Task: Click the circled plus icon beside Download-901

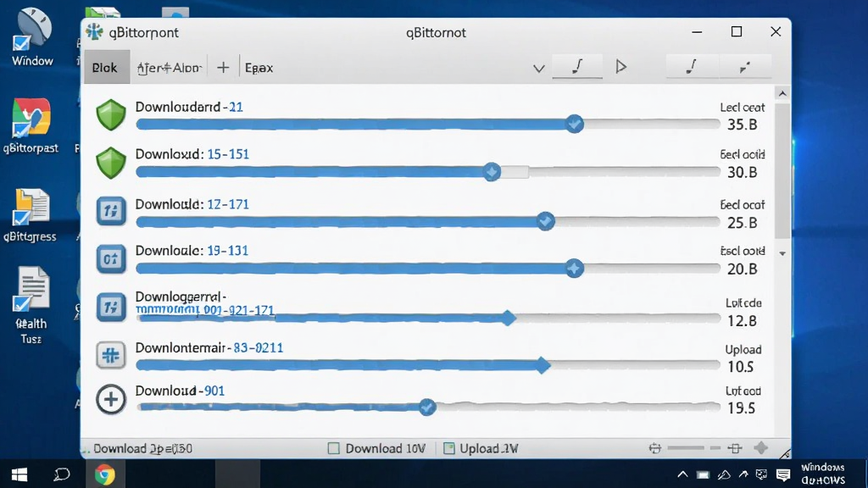Action: 111,400
